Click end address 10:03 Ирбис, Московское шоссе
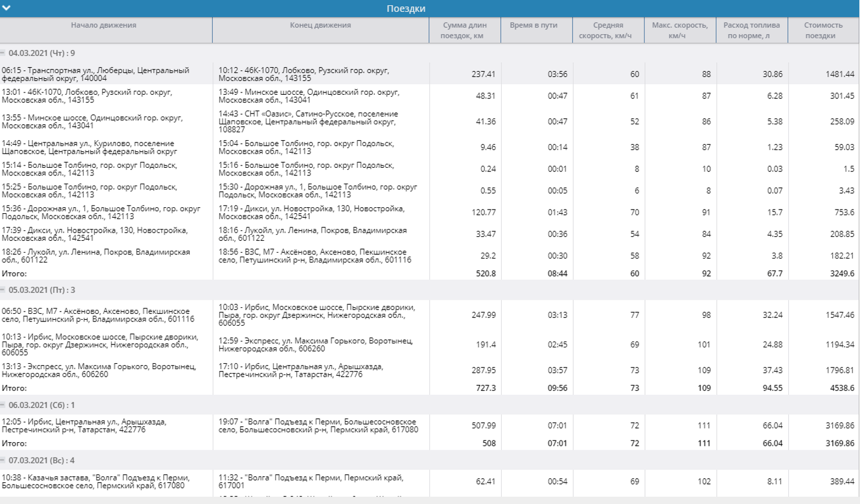Image resolution: width=860 pixels, height=504 pixels. pyautogui.click(x=317, y=315)
